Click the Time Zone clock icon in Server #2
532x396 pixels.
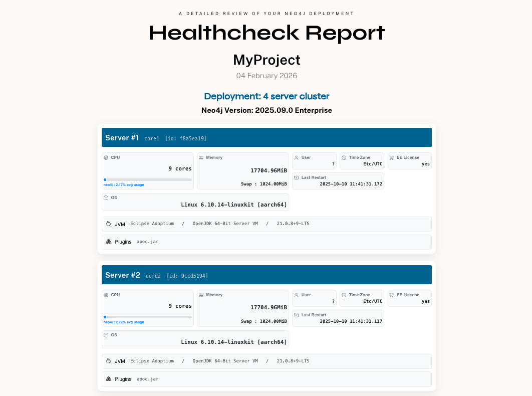(344, 295)
